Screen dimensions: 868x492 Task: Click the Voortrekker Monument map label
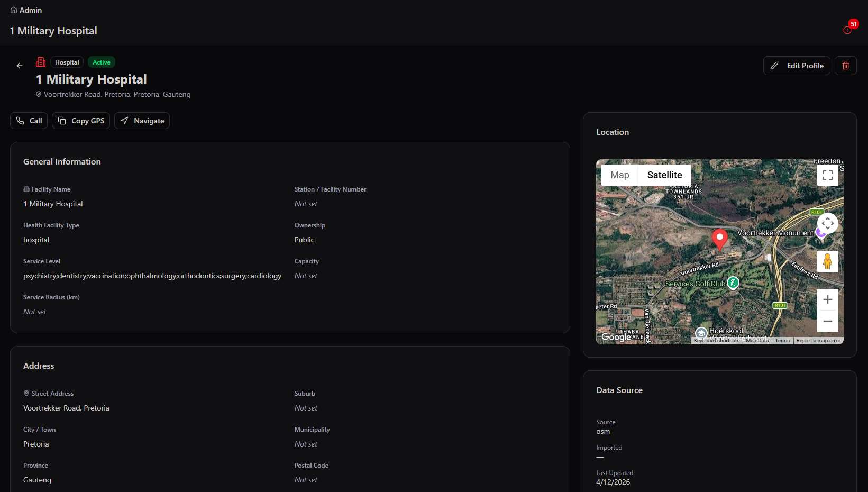pos(775,233)
